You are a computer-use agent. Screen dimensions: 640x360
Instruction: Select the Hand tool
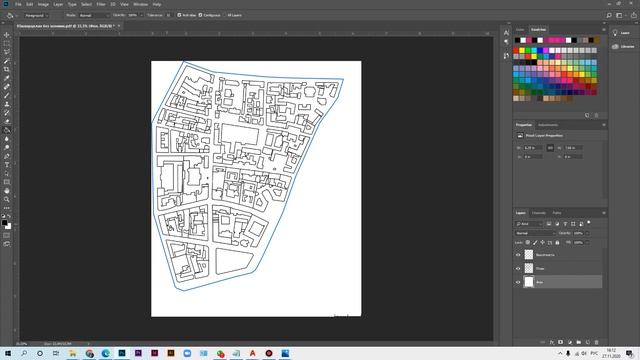pyautogui.click(x=7, y=191)
